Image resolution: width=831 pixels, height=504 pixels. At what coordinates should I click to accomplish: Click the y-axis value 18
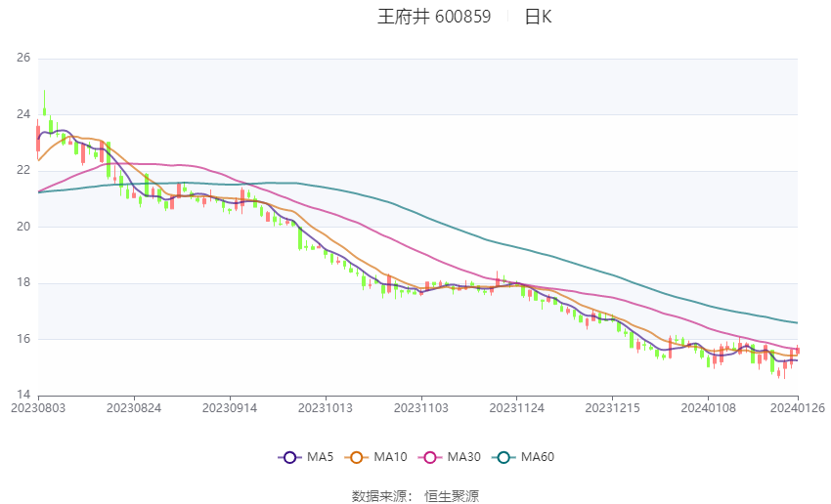coord(23,282)
